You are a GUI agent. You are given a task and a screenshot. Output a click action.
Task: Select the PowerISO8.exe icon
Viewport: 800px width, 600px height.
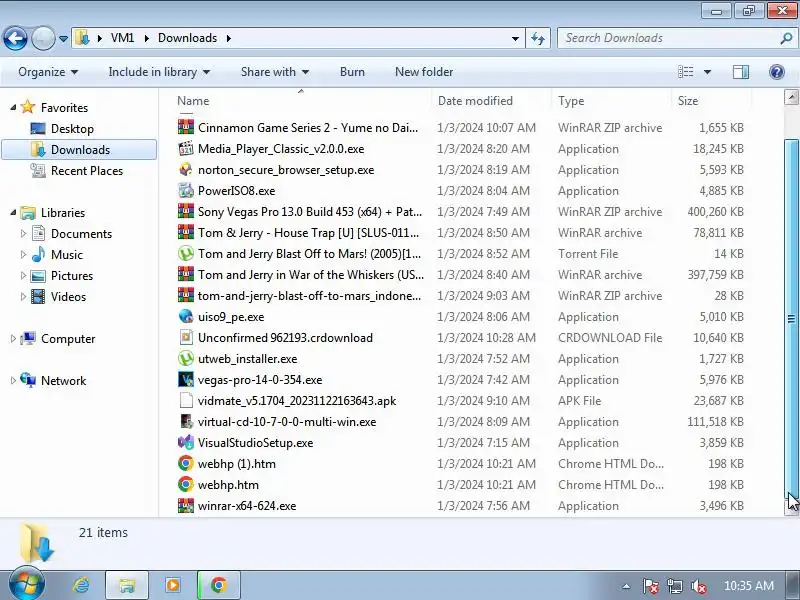[x=186, y=190]
